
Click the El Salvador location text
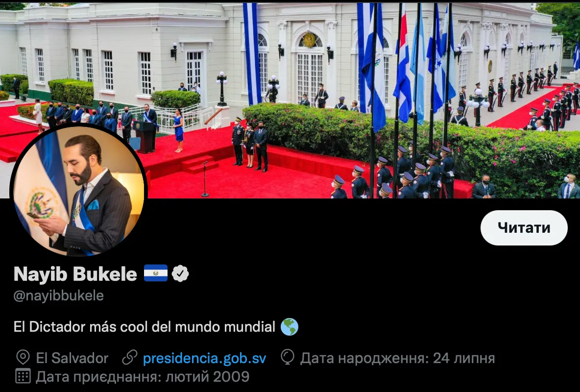tap(72, 358)
